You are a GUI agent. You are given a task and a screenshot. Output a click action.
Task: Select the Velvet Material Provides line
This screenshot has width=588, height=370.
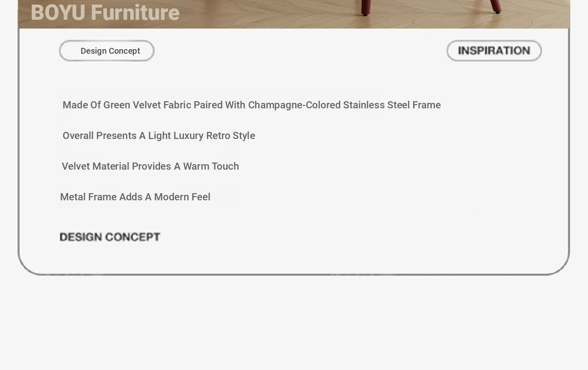tap(150, 166)
